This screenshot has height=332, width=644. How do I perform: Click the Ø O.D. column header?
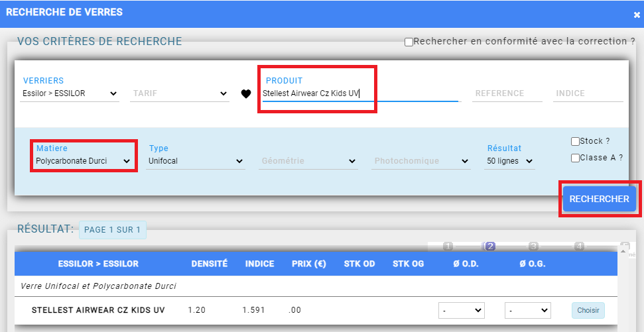click(x=466, y=264)
